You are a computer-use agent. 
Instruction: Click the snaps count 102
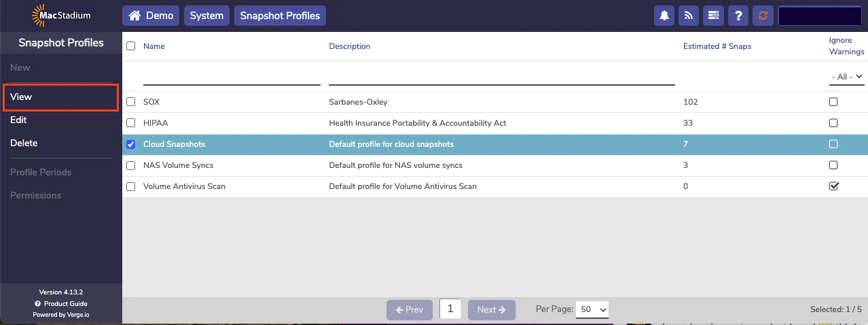[x=691, y=102]
